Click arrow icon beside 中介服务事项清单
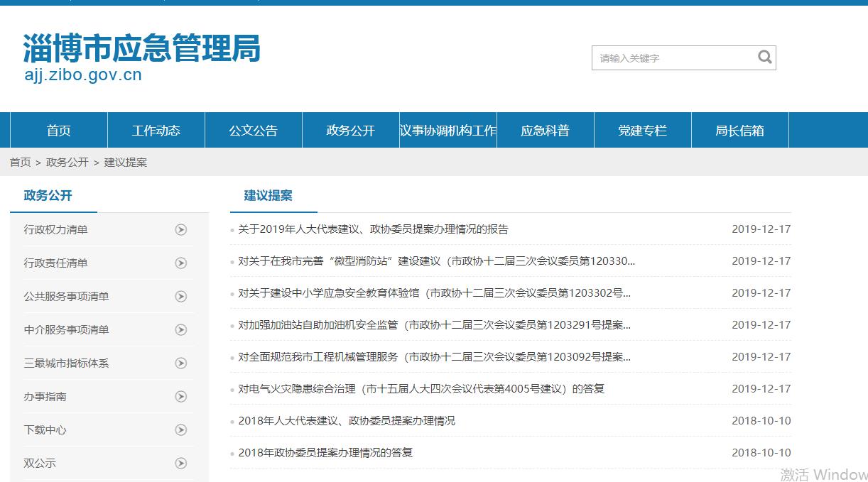The width and height of the screenshot is (868, 482). (181, 329)
